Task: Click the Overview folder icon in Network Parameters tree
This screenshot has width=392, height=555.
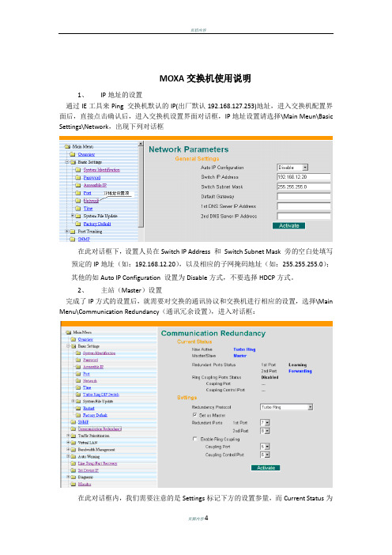Action: tap(73, 154)
